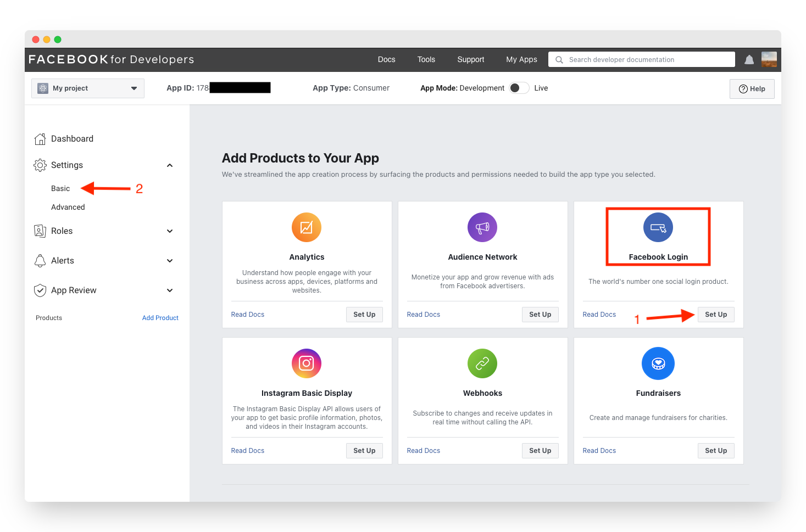The image size is (806, 532).
Task: Click the red window close button
Action: coord(36,40)
